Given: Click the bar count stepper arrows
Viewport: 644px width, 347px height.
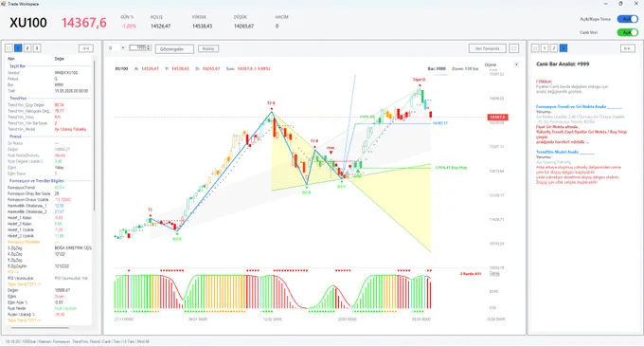Looking at the screenshot, I should click(x=149, y=47).
